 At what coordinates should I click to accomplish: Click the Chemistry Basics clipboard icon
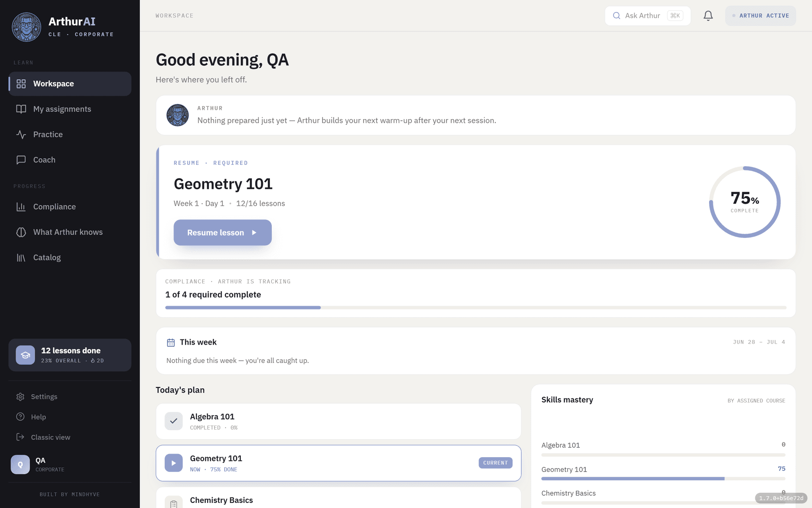coord(173,503)
